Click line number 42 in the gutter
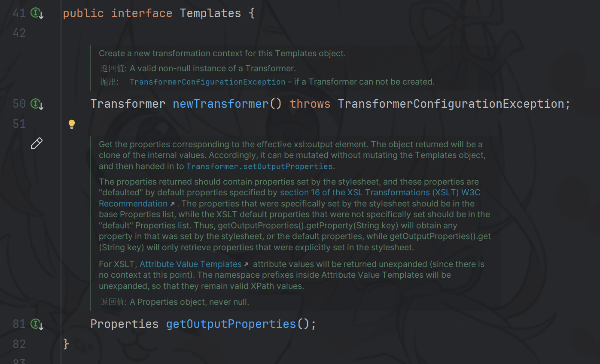 click(x=19, y=33)
